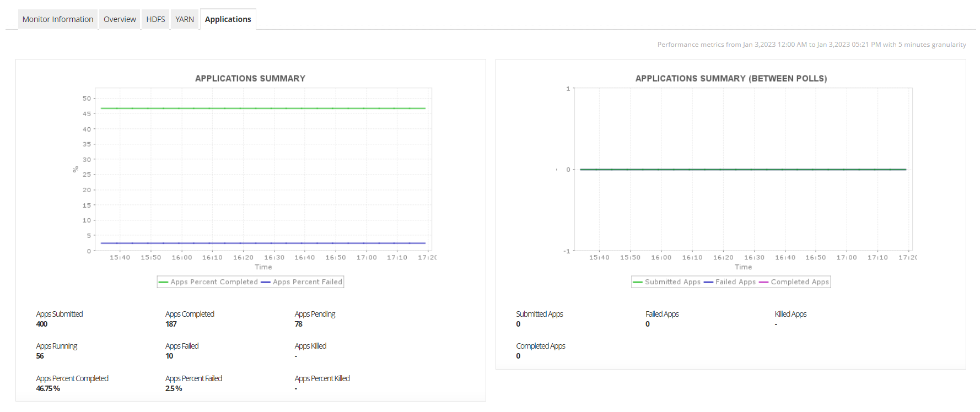Screen dimensions: 980x412
Task: Click the Applications tab
Action: (228, 19)
